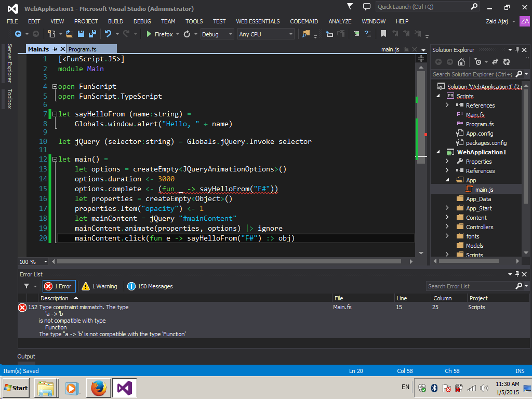Image resolution: width=532 pixels, height=399 pixels.
Task: Click the Home icon in Solution Explorer
Action: point(461,62)
